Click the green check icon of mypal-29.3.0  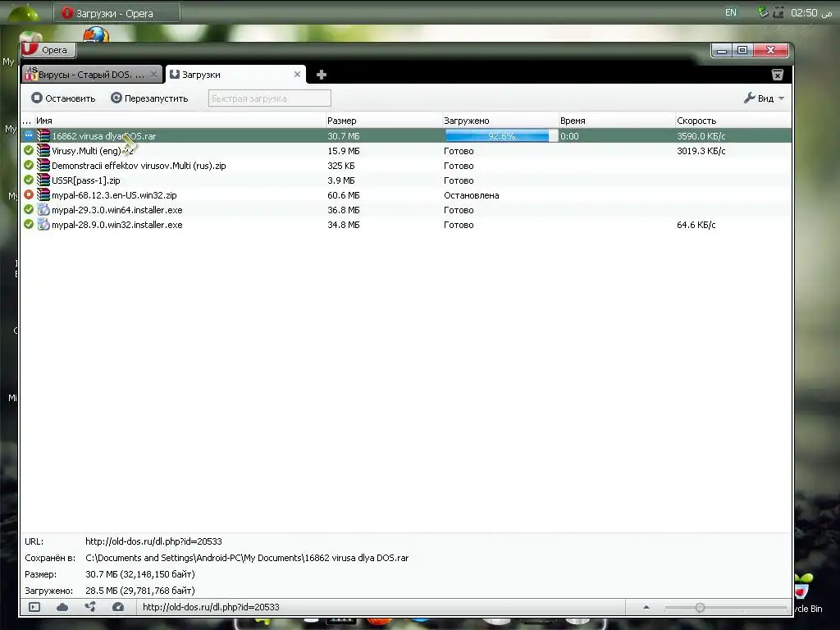(29, 209)
